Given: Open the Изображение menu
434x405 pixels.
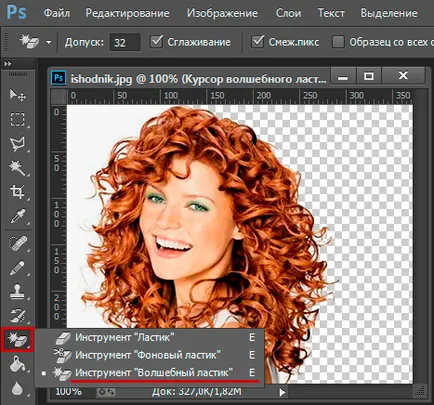Looking at the screenshot, I should pos(222,13).
